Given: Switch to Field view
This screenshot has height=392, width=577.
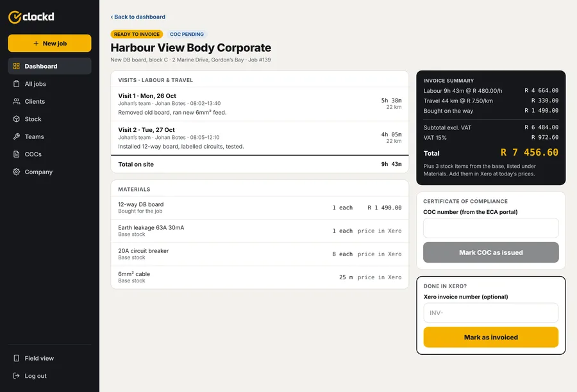Looking at the screenshot, I should (49, 358).
